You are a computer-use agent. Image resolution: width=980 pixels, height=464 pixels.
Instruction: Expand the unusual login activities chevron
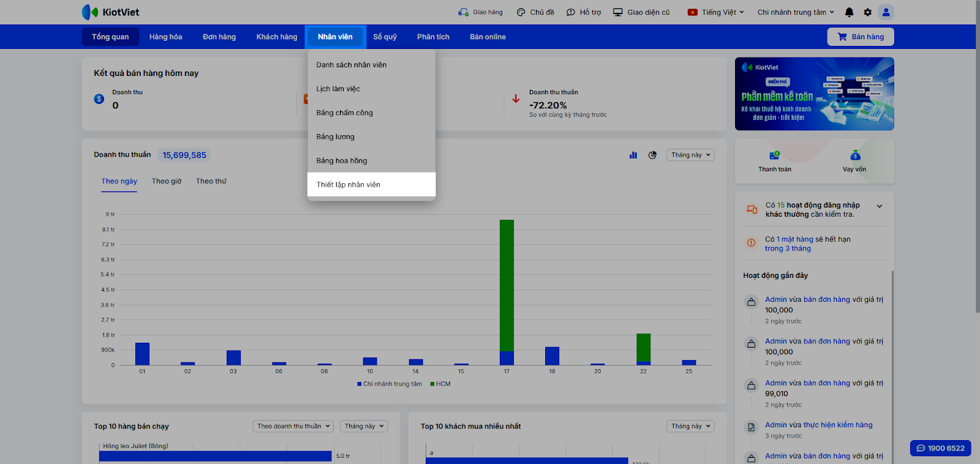(x=880, y=206)
